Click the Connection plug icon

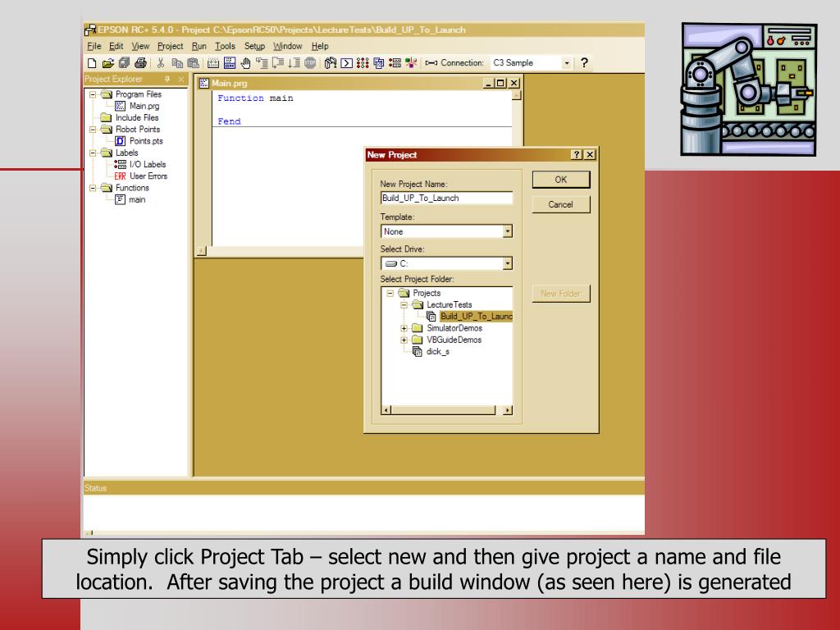coord(431,63)
